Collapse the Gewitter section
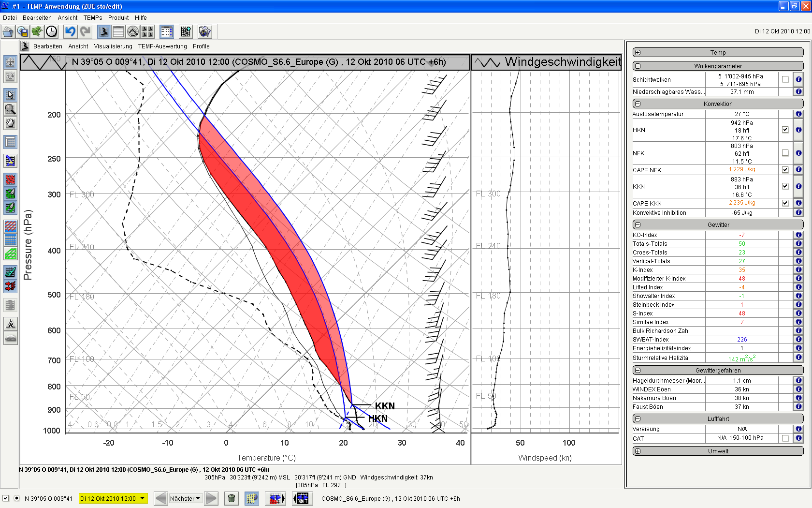Viewport: 812px width, 508px height. click(638, 224)
